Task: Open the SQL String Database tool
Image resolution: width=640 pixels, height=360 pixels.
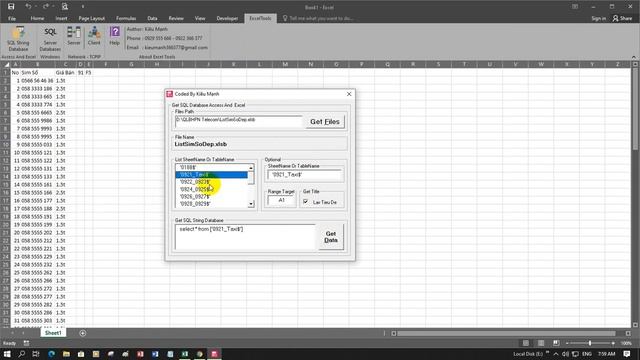Action: click(18, 39)
